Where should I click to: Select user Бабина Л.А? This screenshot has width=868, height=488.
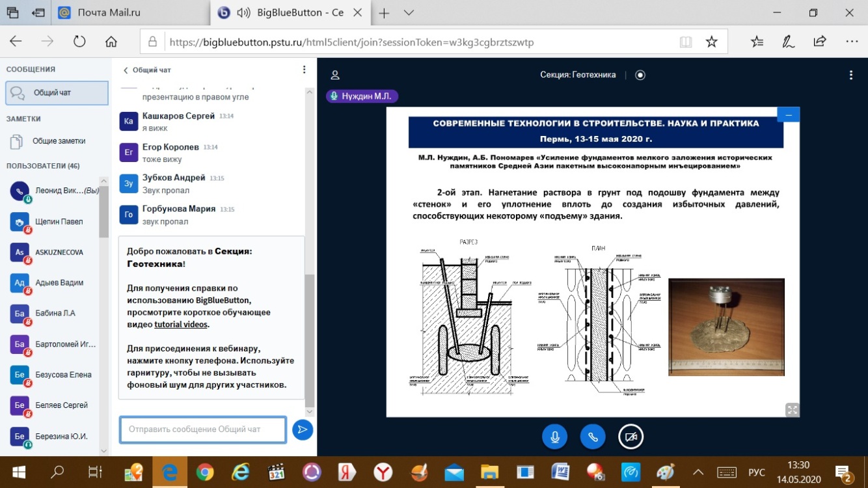pos(52,314)
